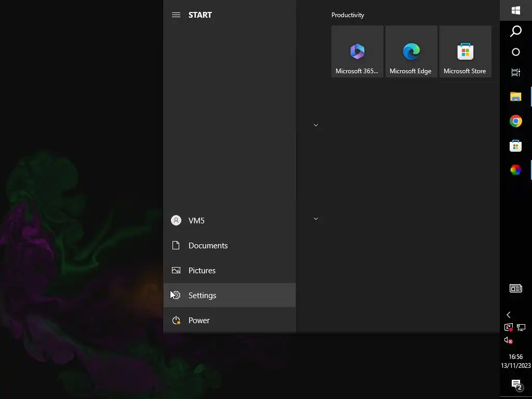Open taskbar Search magnifier
This screenshot has width=532, height=399.
point(516,31)
